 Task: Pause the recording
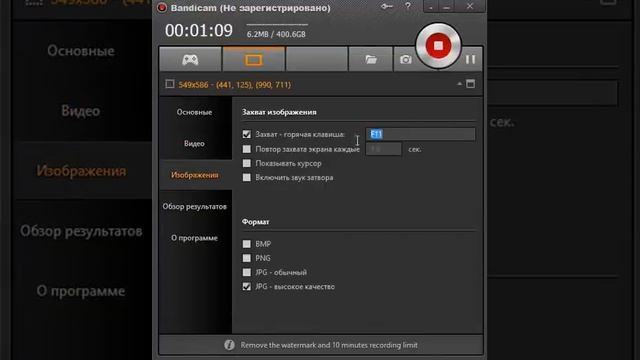coord(470,60)
